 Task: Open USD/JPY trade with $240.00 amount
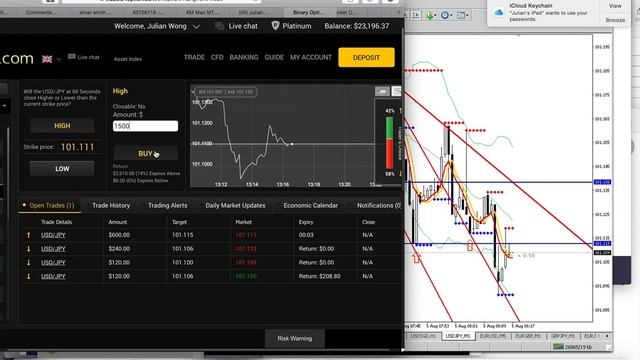(53, 249)
